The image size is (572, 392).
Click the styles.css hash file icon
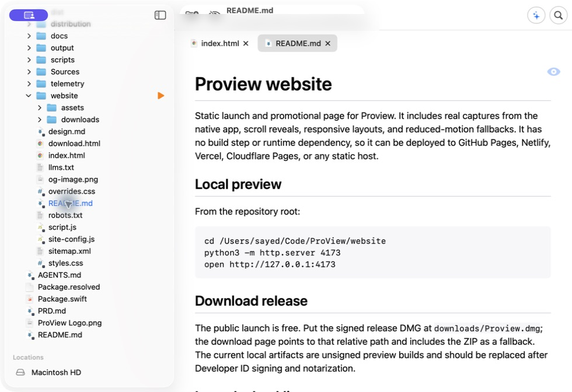point(41,263)
